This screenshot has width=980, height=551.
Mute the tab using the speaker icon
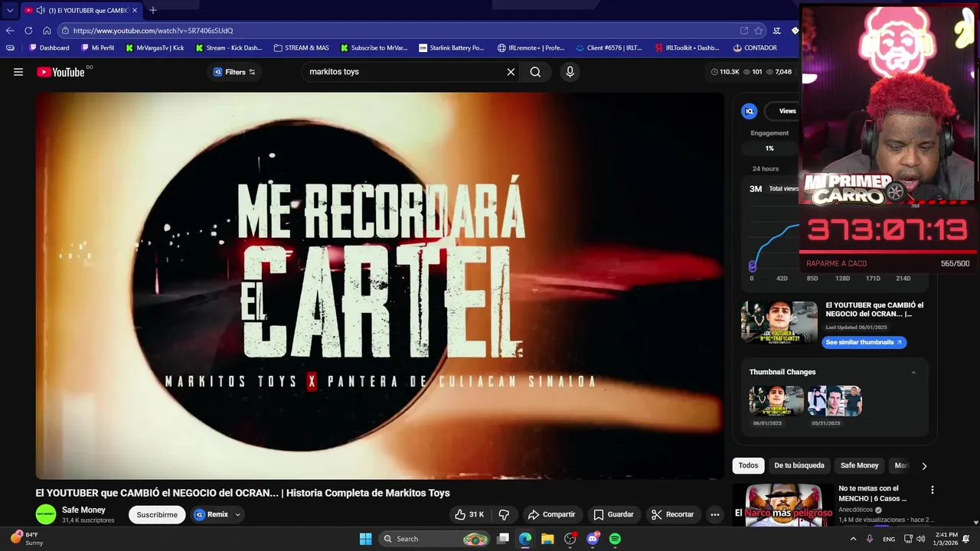pyautogui.click(x=40, y=10)
